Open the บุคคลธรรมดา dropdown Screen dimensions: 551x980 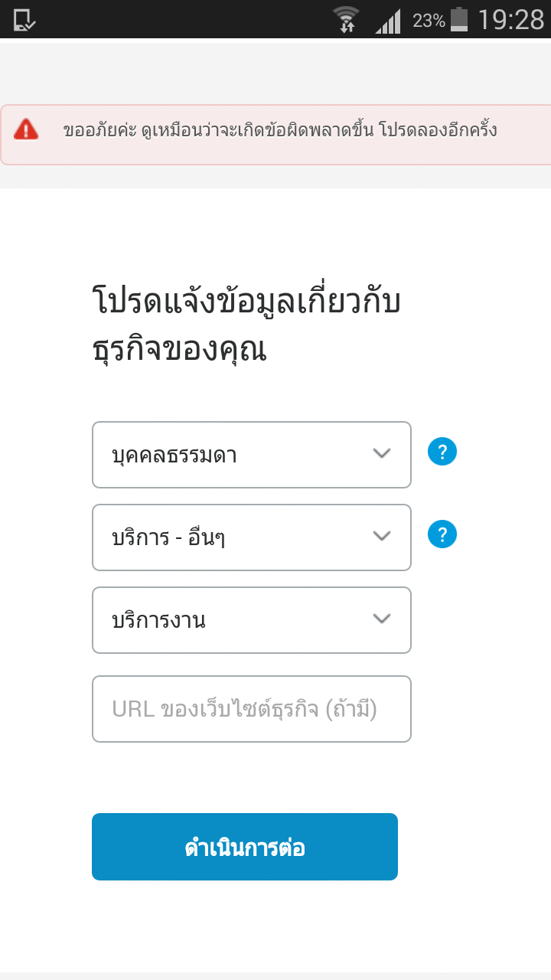[252, 455]
